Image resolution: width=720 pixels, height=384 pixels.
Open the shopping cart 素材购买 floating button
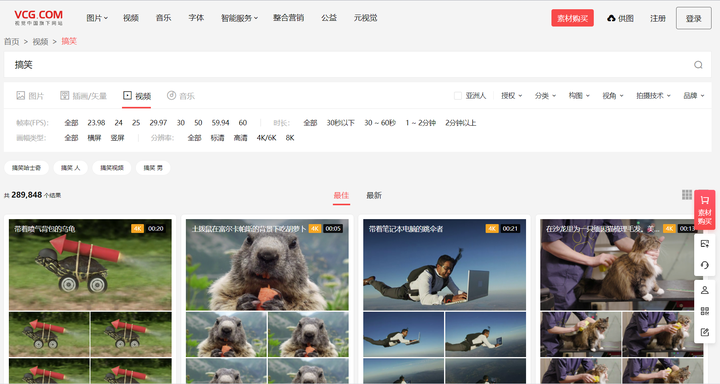coord(704,210)
